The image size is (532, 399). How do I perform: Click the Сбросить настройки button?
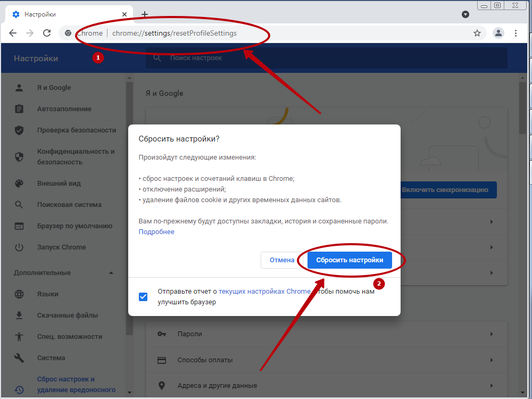pos(350,260)
